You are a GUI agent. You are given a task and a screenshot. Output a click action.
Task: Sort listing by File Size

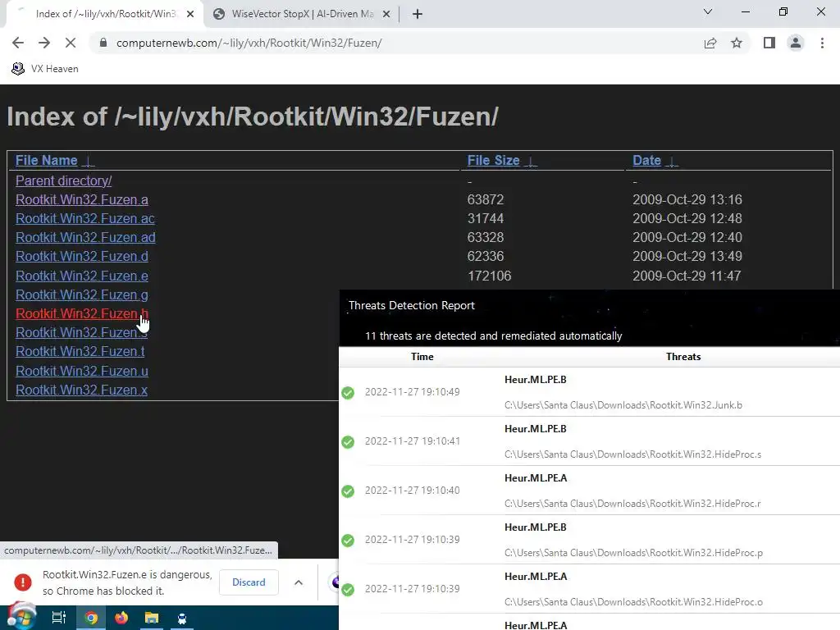point(493,160)
